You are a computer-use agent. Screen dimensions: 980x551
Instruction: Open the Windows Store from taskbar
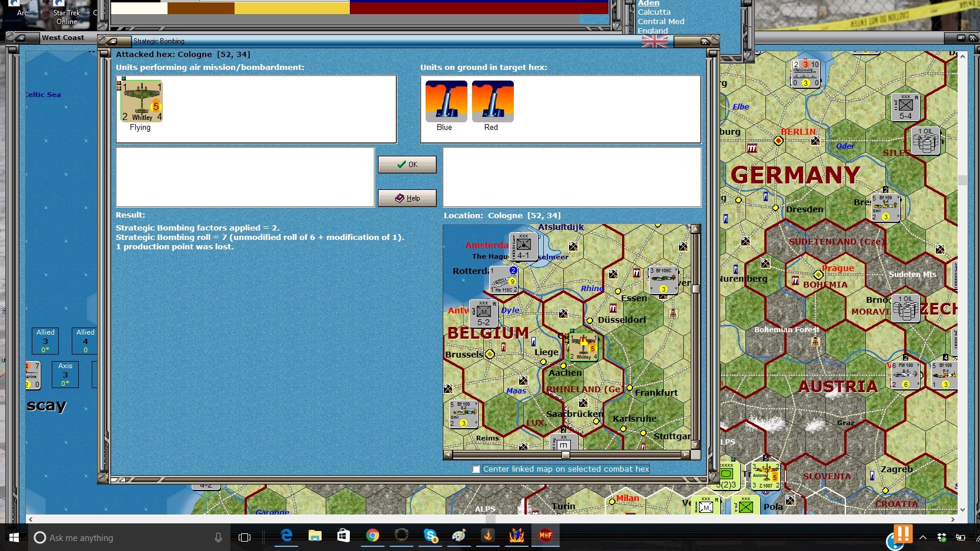[343, 536]
